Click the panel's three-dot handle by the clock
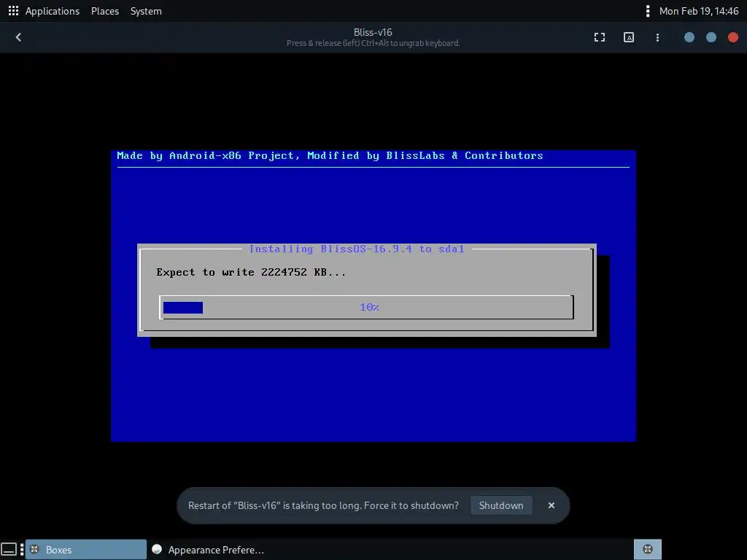 647,11
